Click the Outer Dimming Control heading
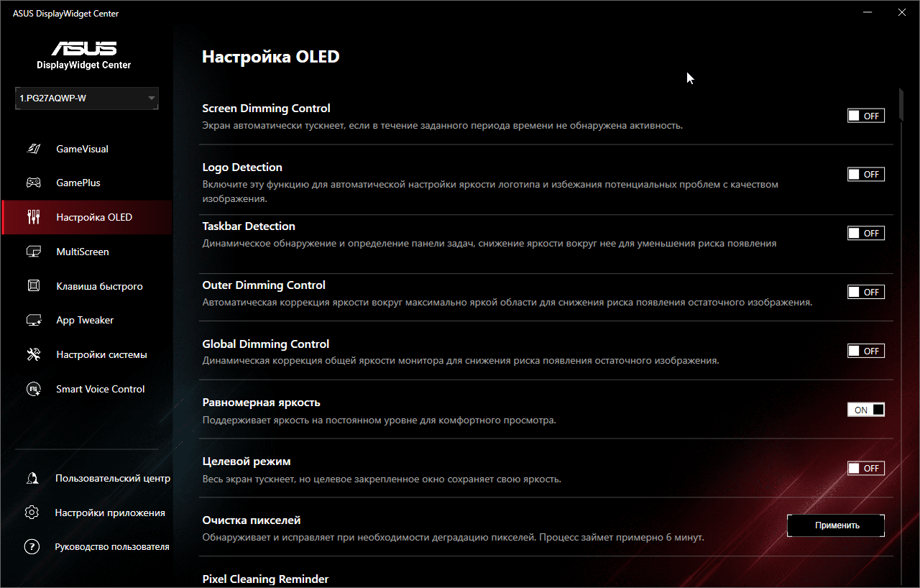Image resolution: width=920 pixels, height=588 pixels. 264,285
